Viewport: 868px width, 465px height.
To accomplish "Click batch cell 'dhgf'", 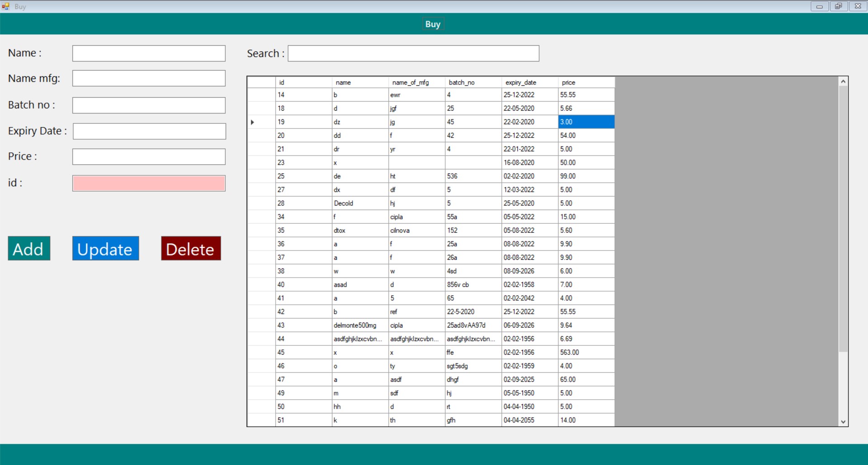I will [x=473, y=380].
